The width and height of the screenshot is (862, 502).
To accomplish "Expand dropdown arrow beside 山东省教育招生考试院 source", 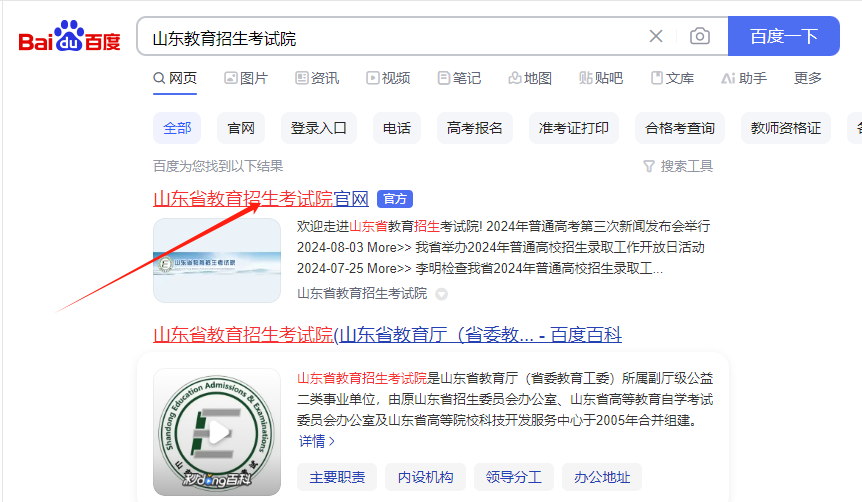I will point(441,294).
